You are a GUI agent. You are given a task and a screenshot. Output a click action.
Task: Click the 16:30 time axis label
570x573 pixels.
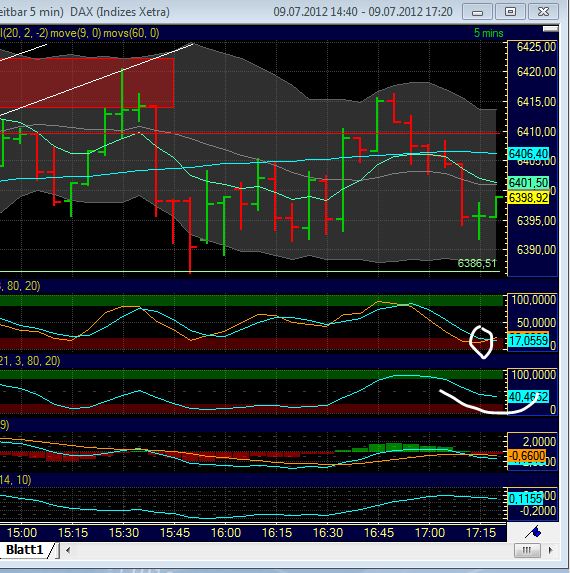pyautogui.click(x=328, y=532)
